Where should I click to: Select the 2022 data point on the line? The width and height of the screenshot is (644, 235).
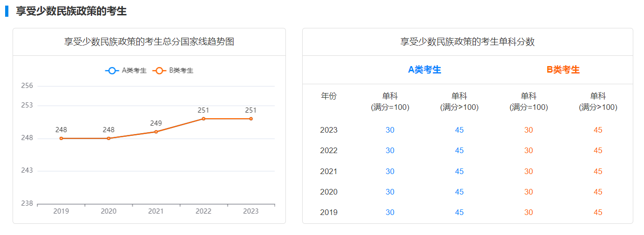203,119
